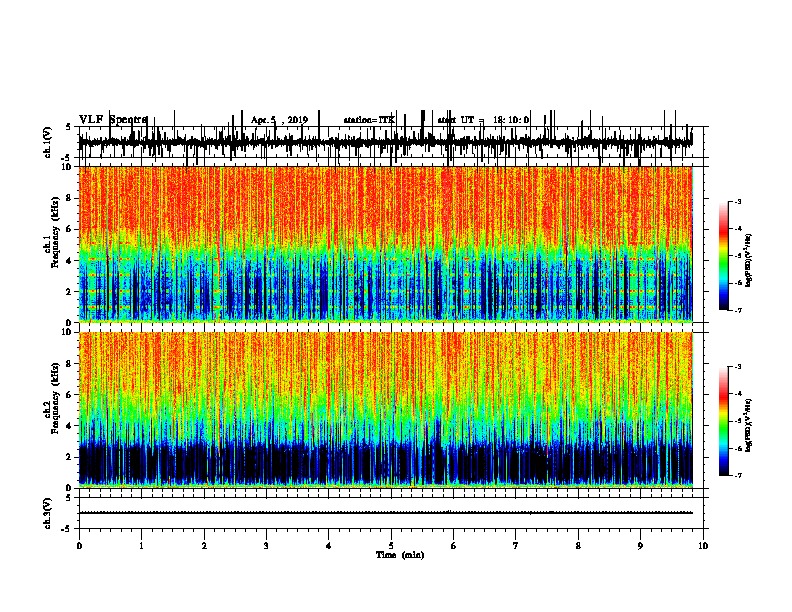Click the ch.2 spectrogram color bar
792x612 pixels.
[724, 421]
